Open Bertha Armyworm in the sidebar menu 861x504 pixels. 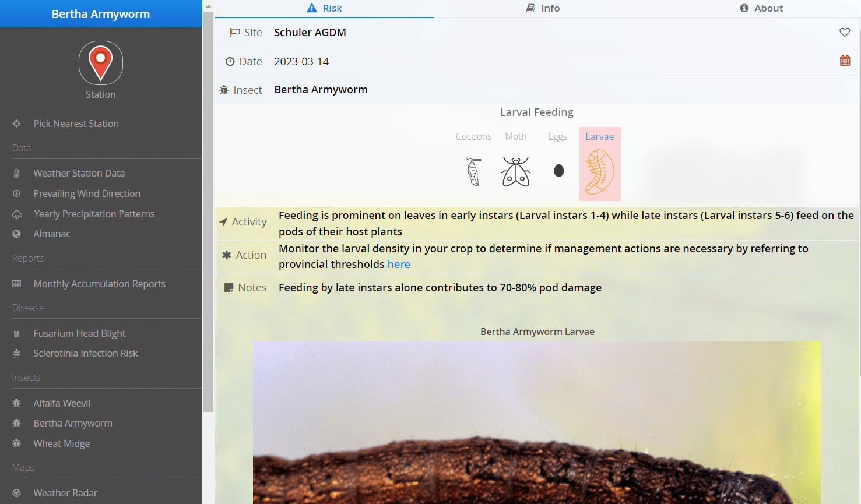coord(73,423)
